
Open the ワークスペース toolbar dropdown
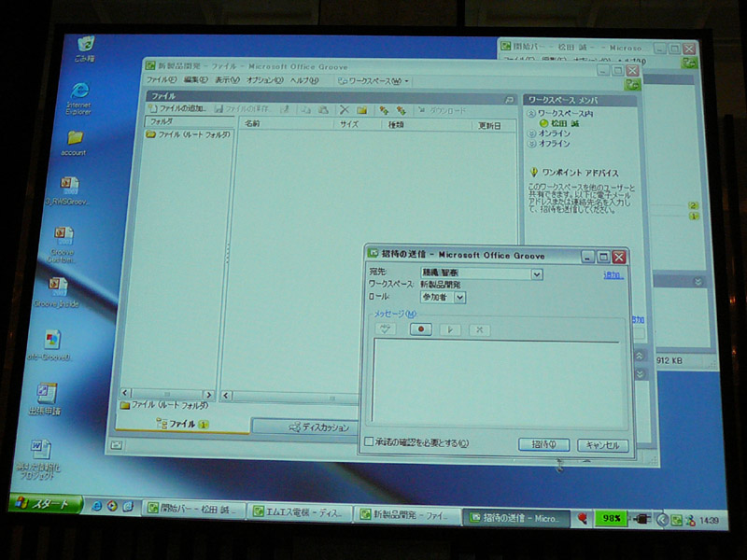[x=373, y=81]
